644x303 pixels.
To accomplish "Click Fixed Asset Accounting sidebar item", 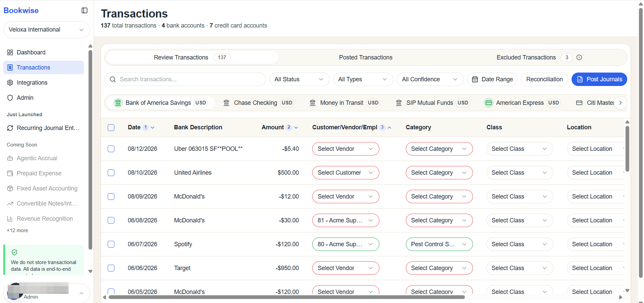I will (44, 188).
